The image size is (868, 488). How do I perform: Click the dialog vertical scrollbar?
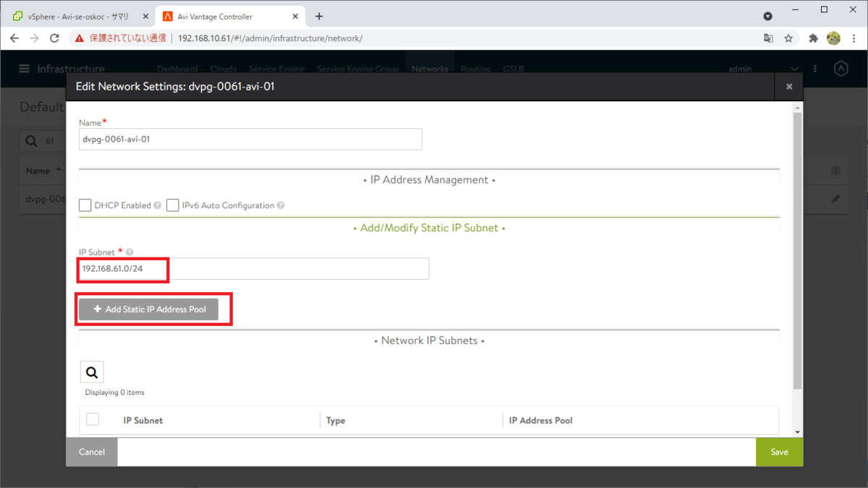tap(798, 251)
